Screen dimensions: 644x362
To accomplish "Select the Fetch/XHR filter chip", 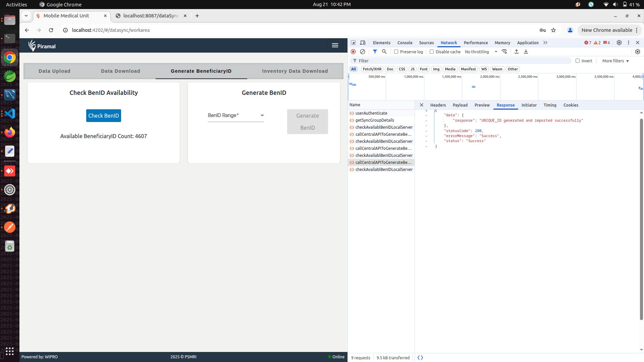I will (372, 69).
